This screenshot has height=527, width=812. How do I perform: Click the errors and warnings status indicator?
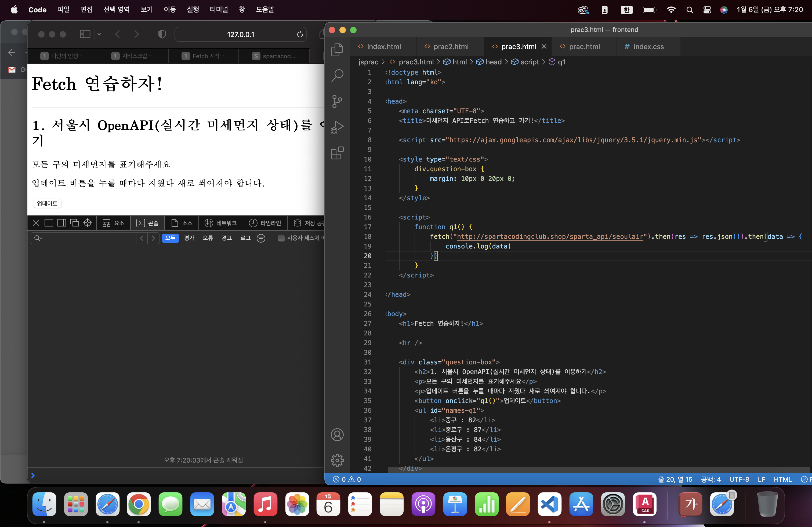[347, 479]
